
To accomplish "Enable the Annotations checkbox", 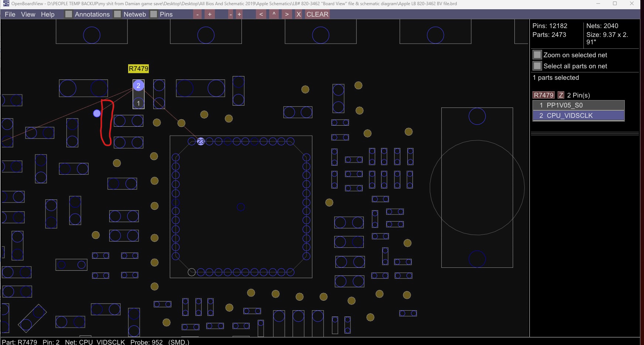I will point(69,14).
